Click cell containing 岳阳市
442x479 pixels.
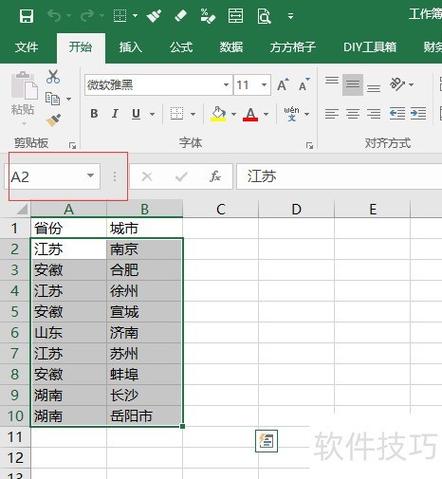pos(144,416)
